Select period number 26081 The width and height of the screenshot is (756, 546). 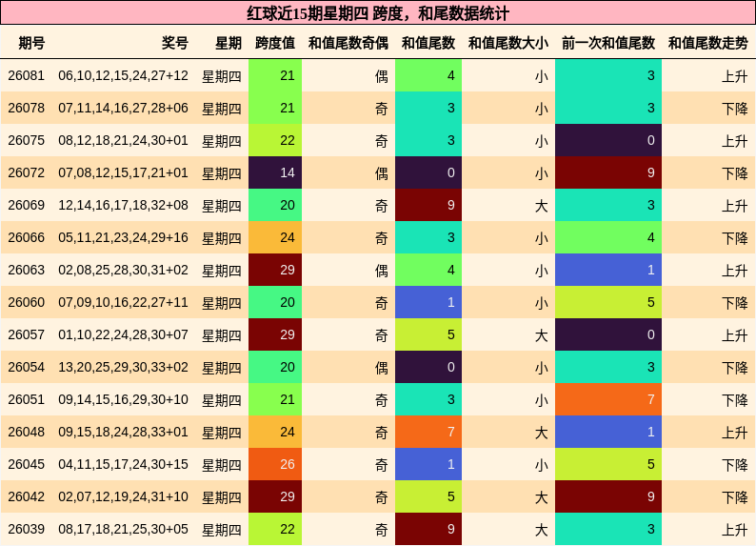point(26,75)
